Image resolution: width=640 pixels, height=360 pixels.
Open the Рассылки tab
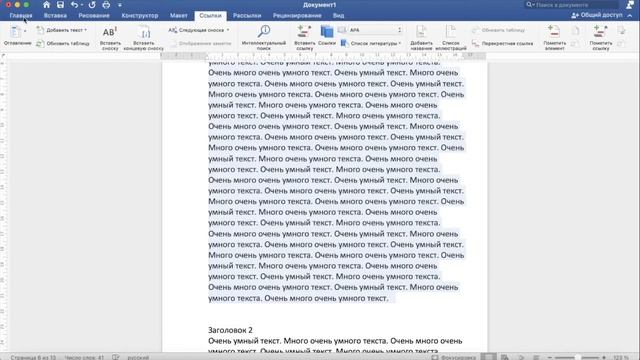point(247,16)
